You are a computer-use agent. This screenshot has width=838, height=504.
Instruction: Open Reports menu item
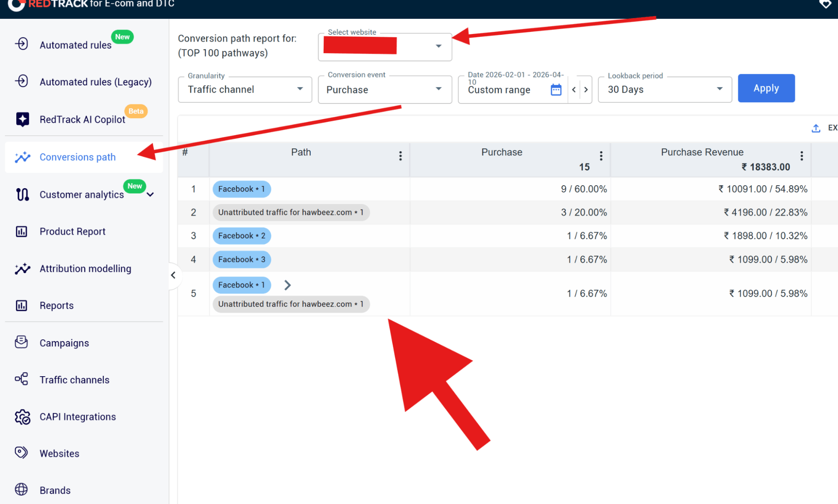(84, 305)
